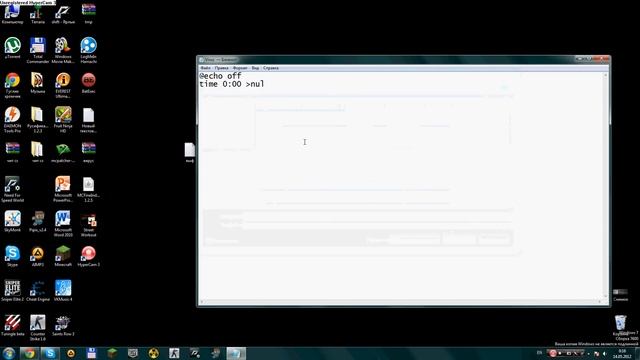The image size is (640, 360).
Task: Open the Правка menu in Notepad
Action: (222, 68)
